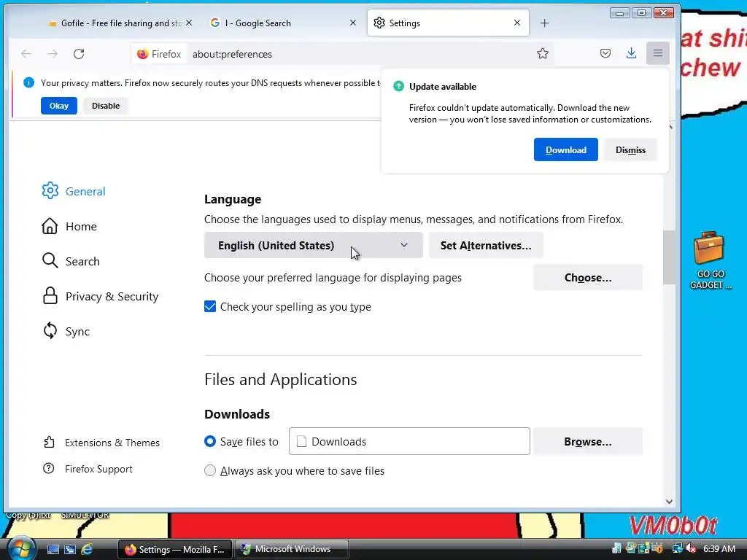Click the browser back arrow
The height and width of the screenshot is (560, 747).
click(x=26, y=54)
